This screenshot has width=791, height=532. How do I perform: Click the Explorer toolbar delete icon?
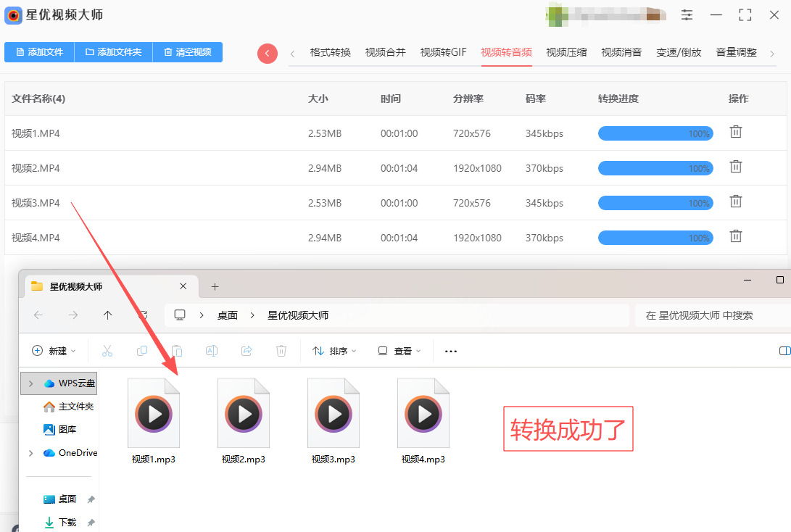281,351
